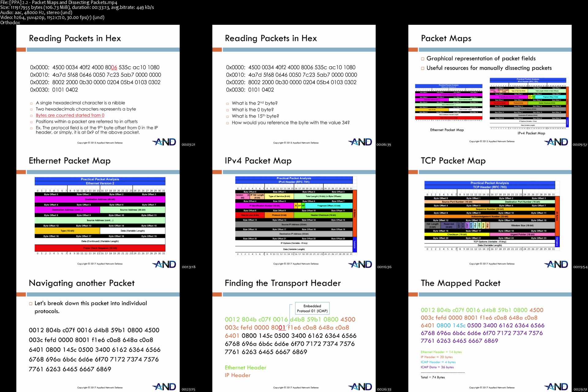Click the AND logo on the IPv4 Packet Map slide

pos(360,264)
